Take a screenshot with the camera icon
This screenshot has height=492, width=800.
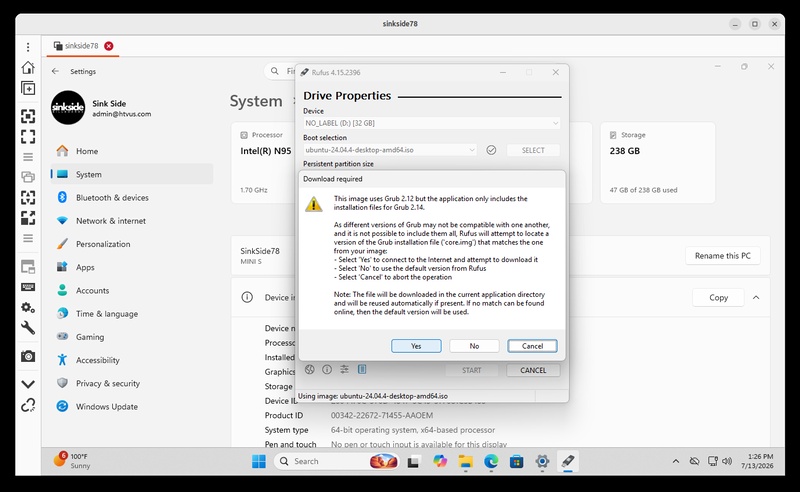click(x=28, y=356)
